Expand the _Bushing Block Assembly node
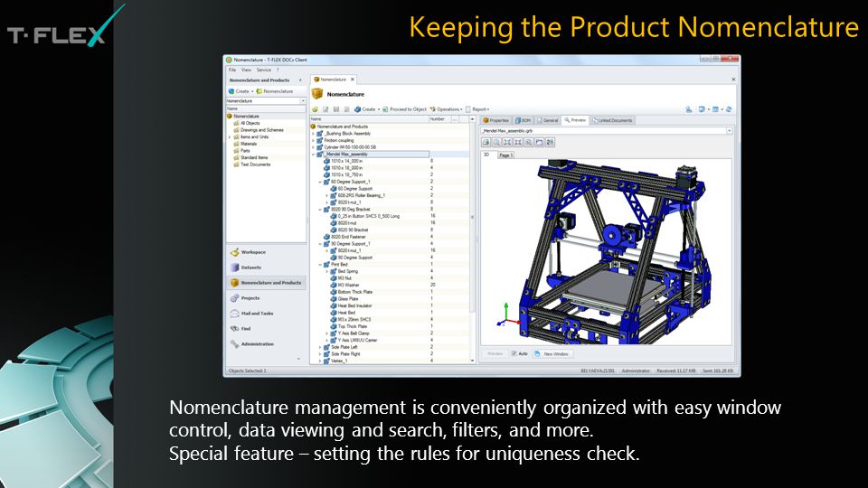Screen dimensions: 868x488 pyautogui.click(x=314, y=134)
